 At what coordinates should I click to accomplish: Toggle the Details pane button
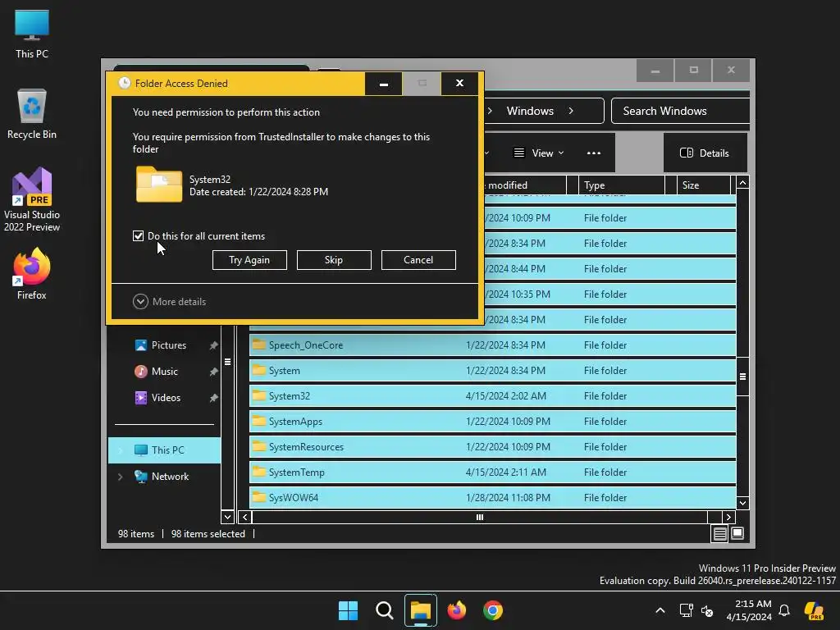pos(705,153)
